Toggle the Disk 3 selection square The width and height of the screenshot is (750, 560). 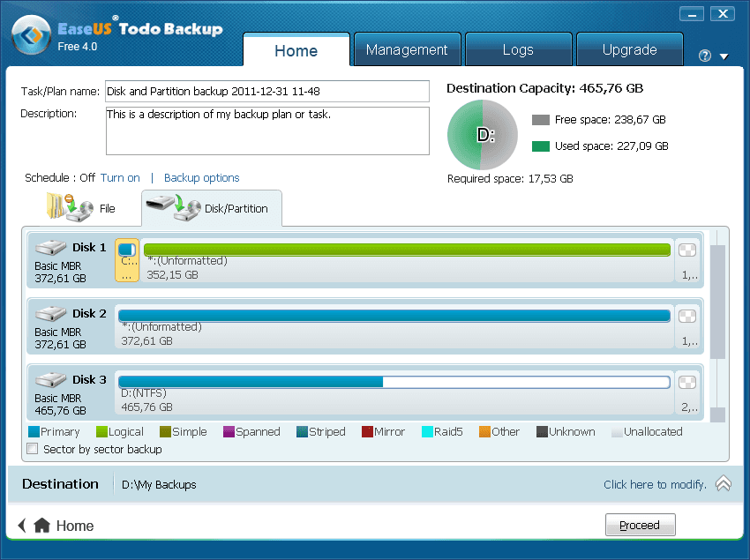coord(687,381)
